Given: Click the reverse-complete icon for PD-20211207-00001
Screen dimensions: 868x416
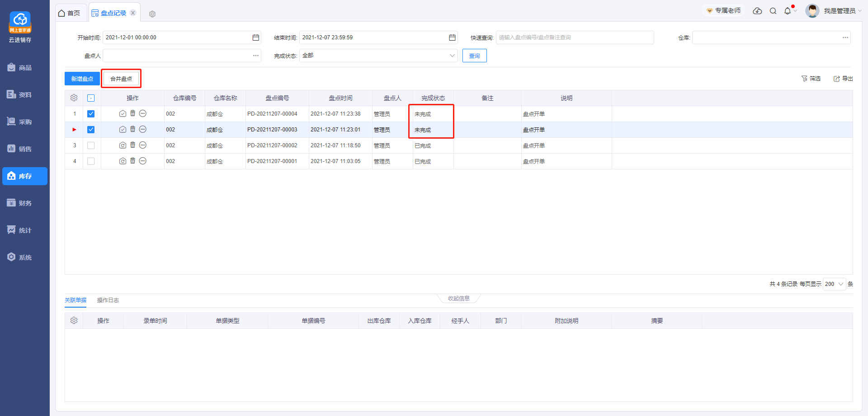Looking at the screenshot, I should 123,161.
